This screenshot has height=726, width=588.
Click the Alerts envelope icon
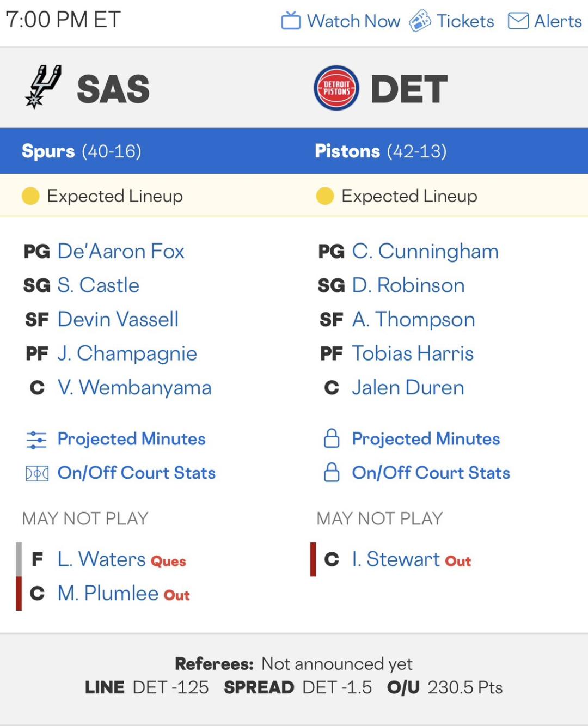[518, 21]
